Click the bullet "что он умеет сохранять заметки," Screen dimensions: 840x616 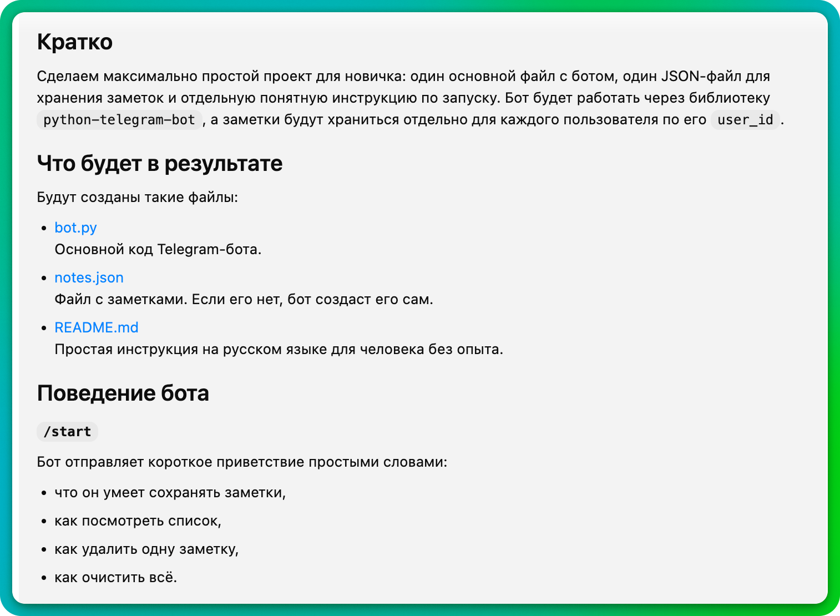coord(170,492)
